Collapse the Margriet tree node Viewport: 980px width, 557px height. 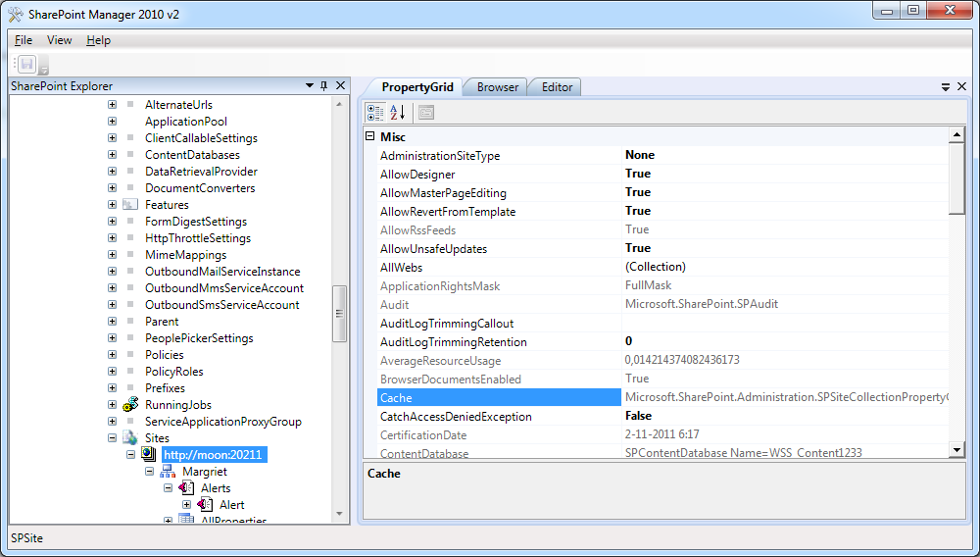tap(149, 472)
